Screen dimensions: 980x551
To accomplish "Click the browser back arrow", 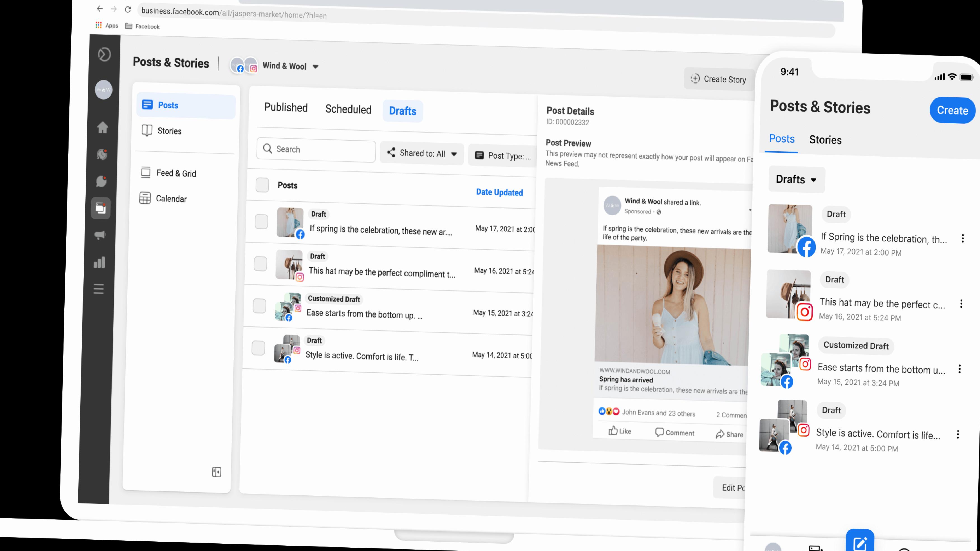I will pos(100,8).
